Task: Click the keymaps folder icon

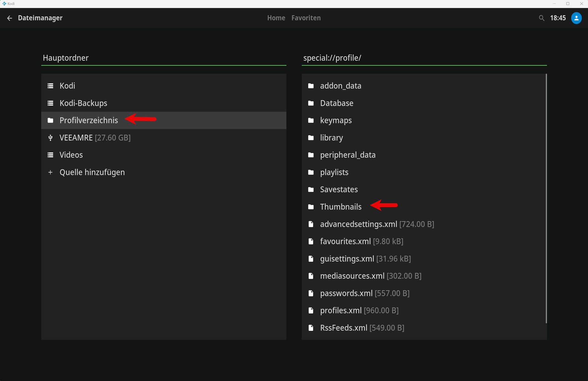Action: (x=311, y=120)
